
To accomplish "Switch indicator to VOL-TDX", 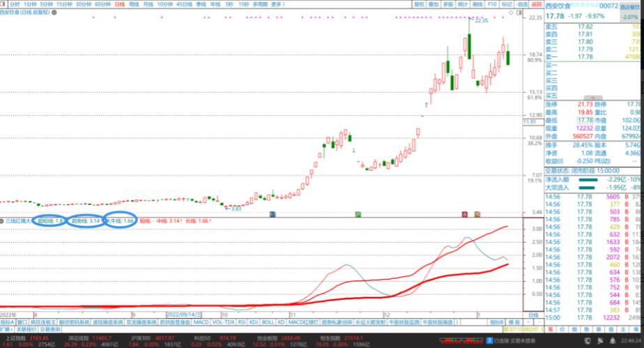I will 224,322.
